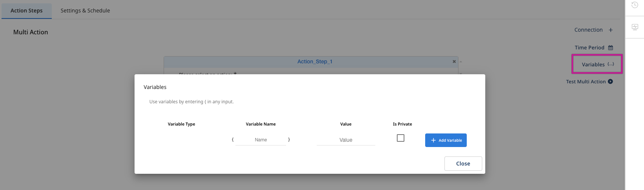Open the Settings & Schedule tab
This screenshot has width=644, height=190.
(85, 11)
